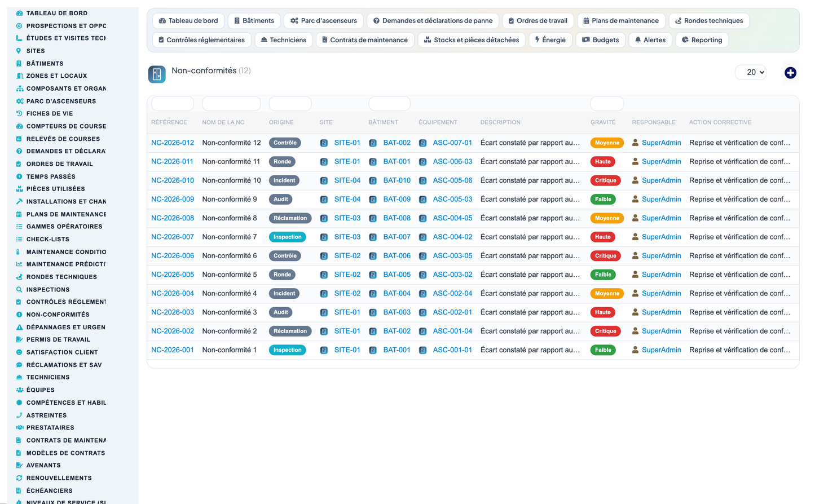The width and height of the screenshot is (815, 504).
Task: Click Dépannages et urgences warning icon
Action: [x=19, y=327]
